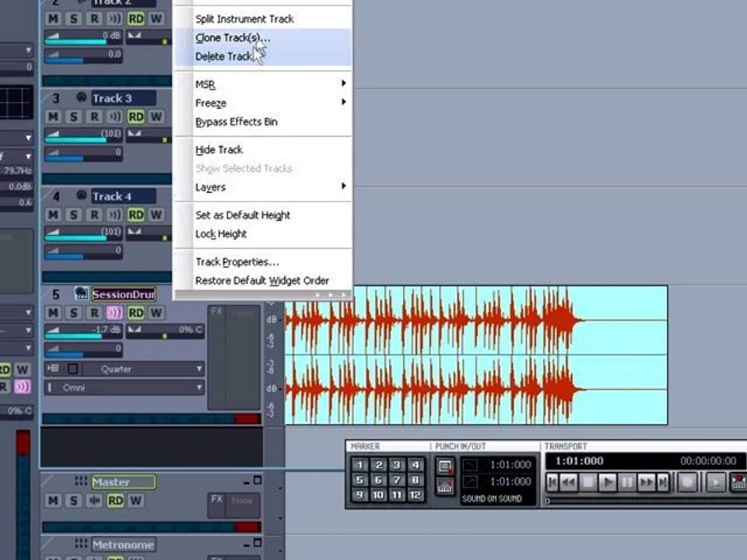Jump to end with the go-to-end button
This screenshot has width=747, height=560.
[663, 482]
